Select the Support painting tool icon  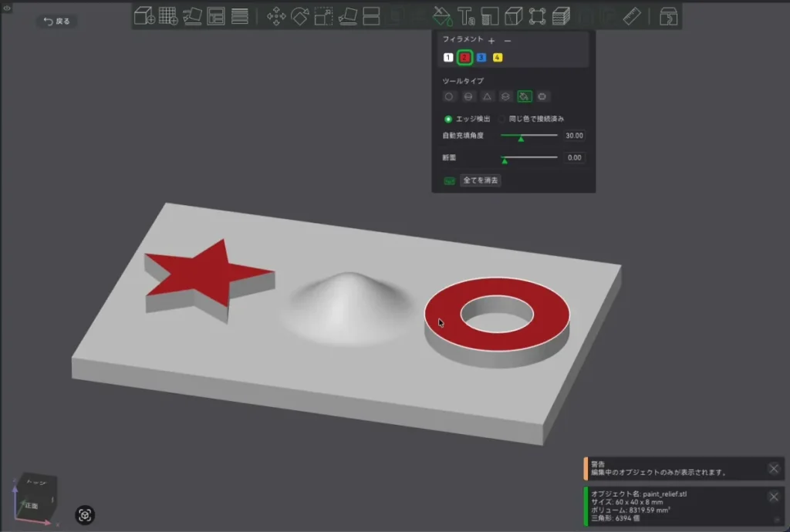[490, 16]
